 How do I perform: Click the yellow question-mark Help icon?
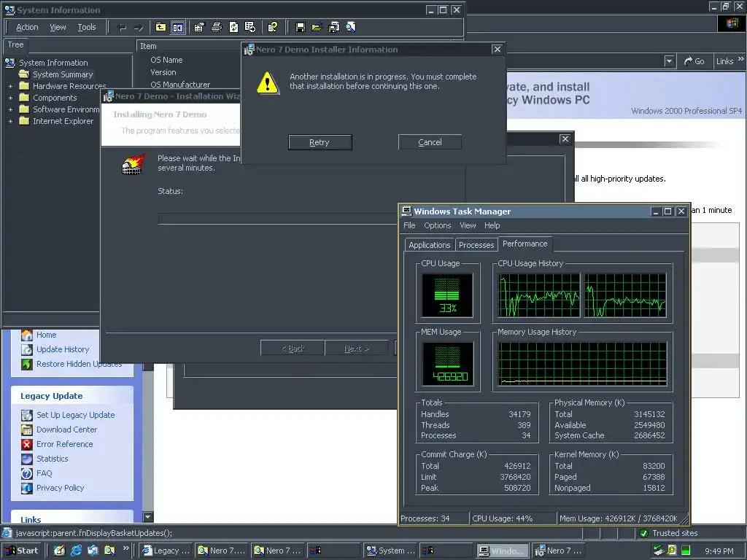(273, 27)
